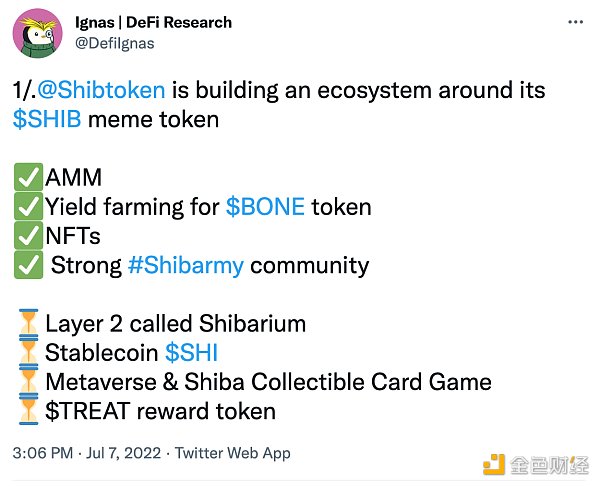The image size is (600, 486).
Task: Click the hourglass icon beside Stablecoin
Action: pyautogui.click(x=28, y=352)
